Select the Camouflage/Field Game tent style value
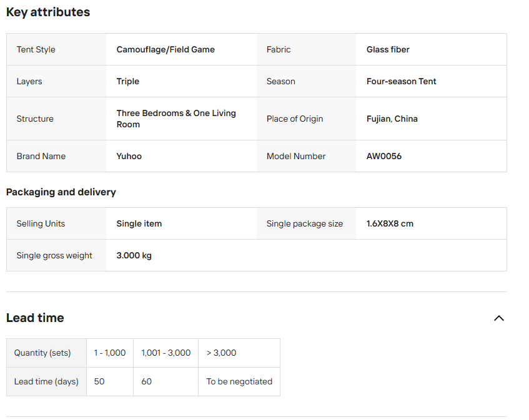This screenshot has width=529, height=420. click(x=166, y=50)
